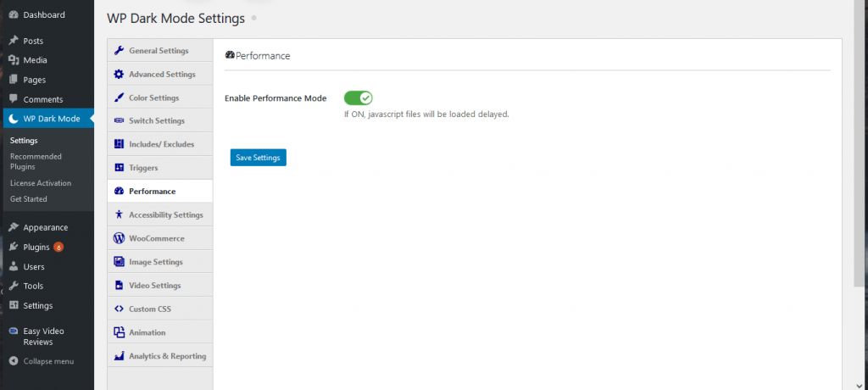Open the Posts menu item
This screenshot has width=868, height=390.
pos(48,41)
